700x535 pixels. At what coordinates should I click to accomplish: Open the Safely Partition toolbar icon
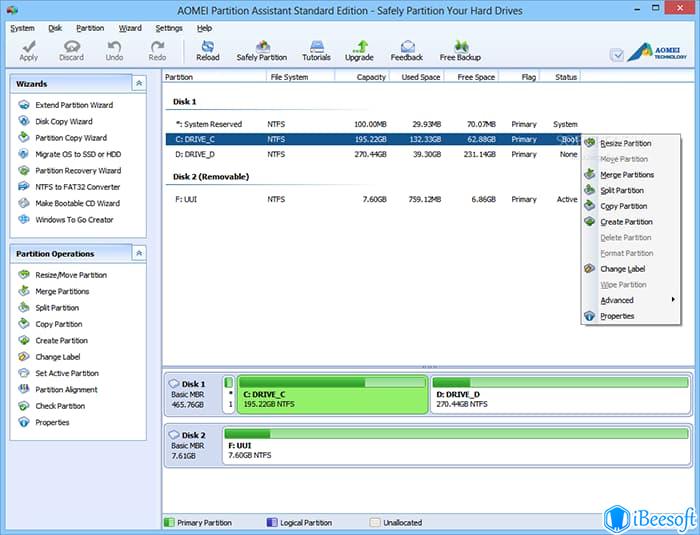(262, 51)
